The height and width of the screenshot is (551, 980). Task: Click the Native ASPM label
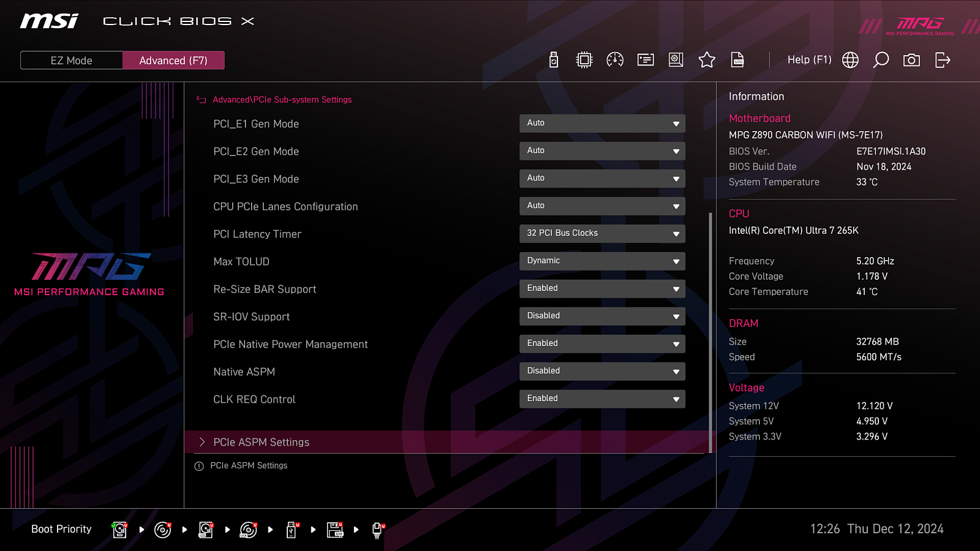coord(244,372)
